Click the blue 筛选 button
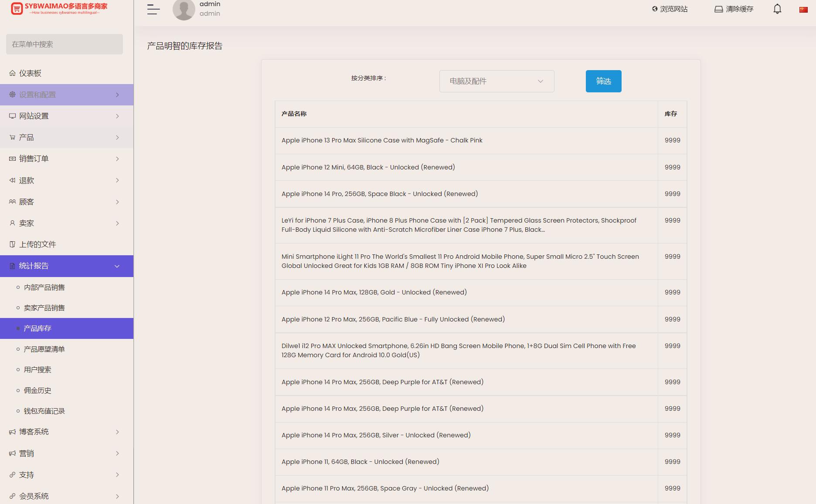This screenshot has height=504, width=816. (x=603, y=81)
